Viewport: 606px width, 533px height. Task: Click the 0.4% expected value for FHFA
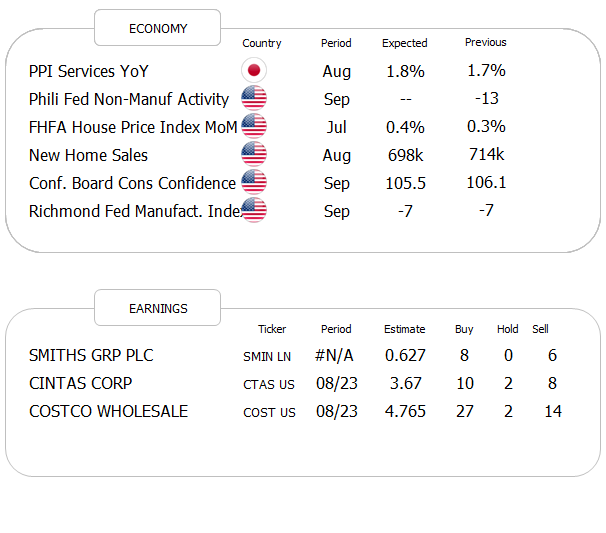pos(405,127)
